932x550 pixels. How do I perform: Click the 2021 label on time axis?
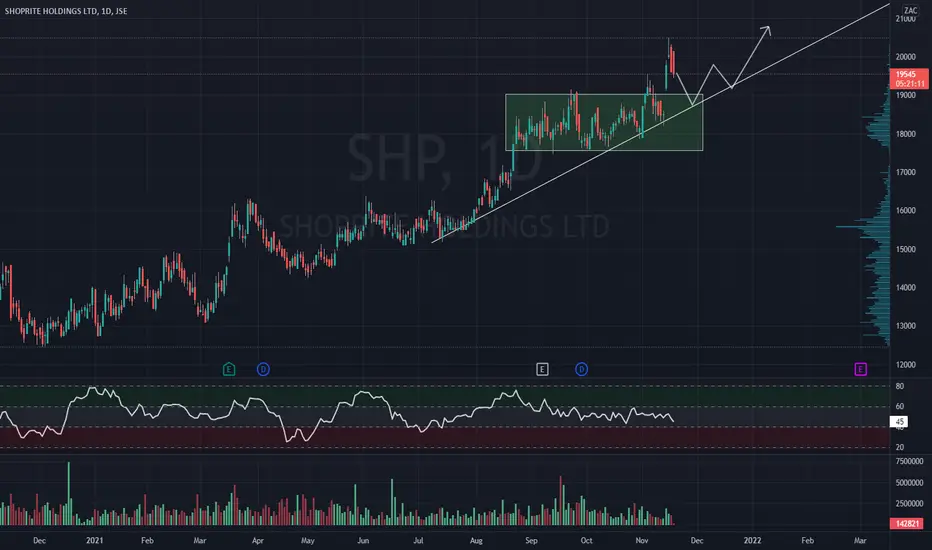(x=95, y=540)
